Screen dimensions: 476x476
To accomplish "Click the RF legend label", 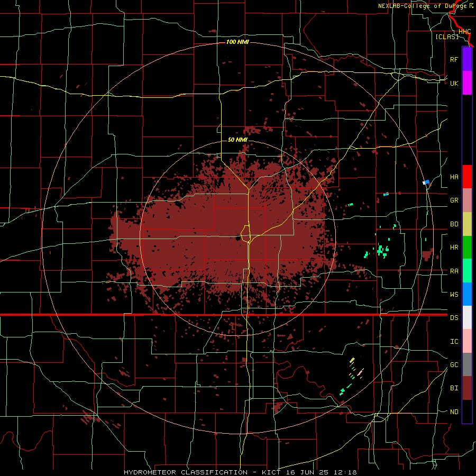I will 454,59.
